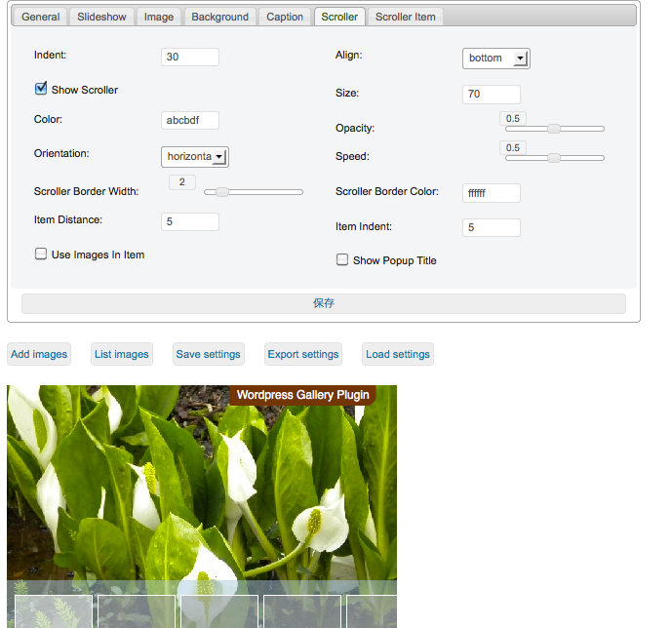
Task: Expand the Orientation dropdown
Action: tap(194, 156)
